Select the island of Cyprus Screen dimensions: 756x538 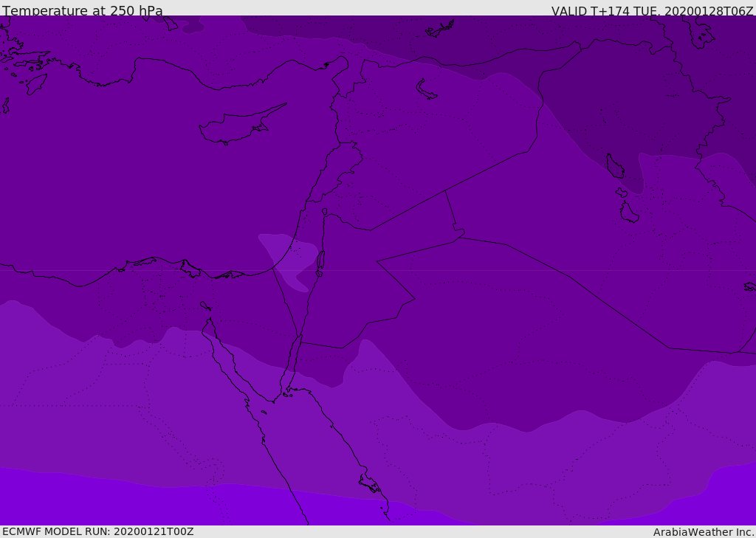tap(236, 127)
